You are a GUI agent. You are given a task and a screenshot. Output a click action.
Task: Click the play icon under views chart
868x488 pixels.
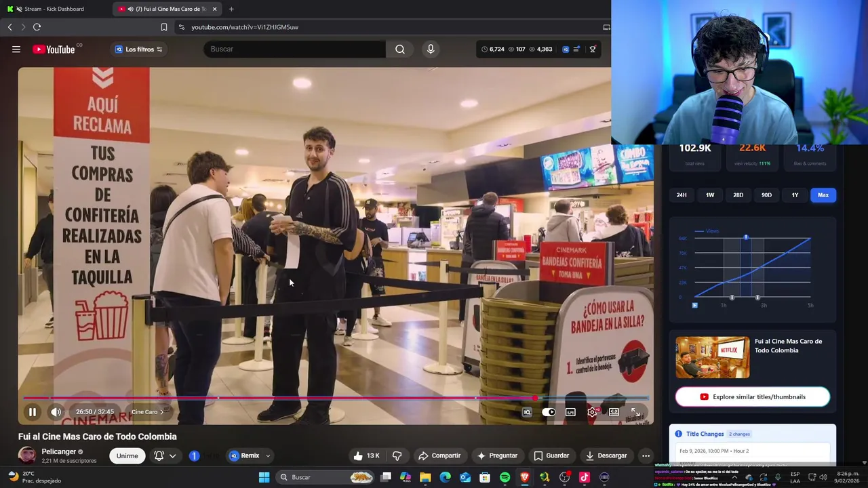point(695,305)
